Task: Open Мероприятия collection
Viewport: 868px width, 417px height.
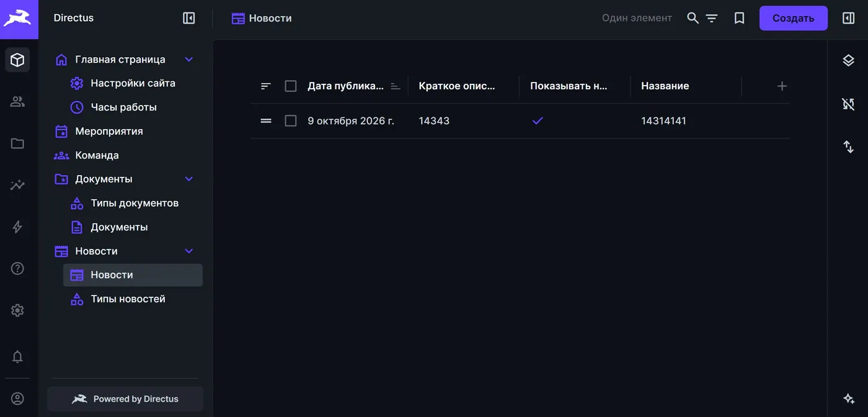Action: point(125,132)
